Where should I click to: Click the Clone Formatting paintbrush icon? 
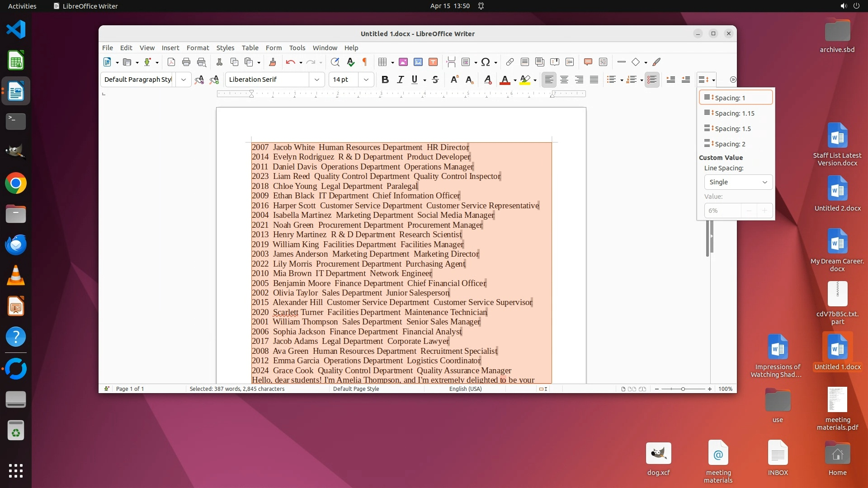(272, 62)
